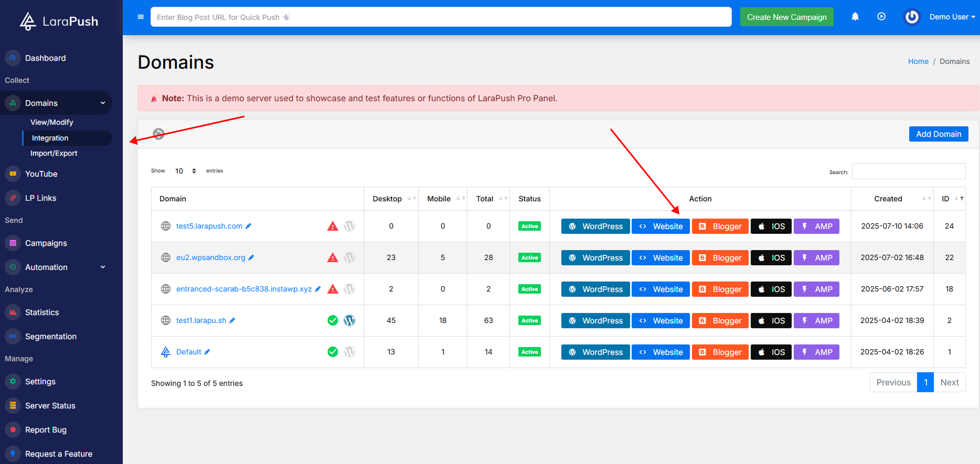The image size is (980, 464).
Task: Click grey WordPress logo icon in test5.larapush.com row
Action: 349,226
